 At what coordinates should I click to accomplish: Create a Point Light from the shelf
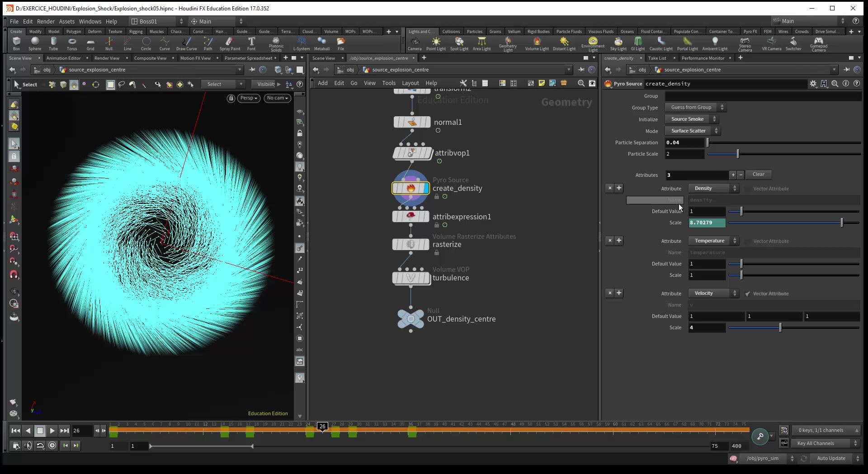pos(436,44)
